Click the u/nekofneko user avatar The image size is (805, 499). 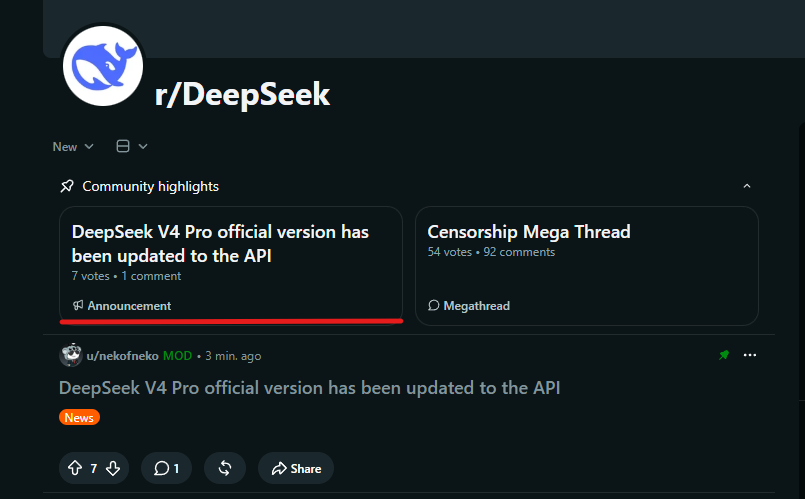point(71,355)
